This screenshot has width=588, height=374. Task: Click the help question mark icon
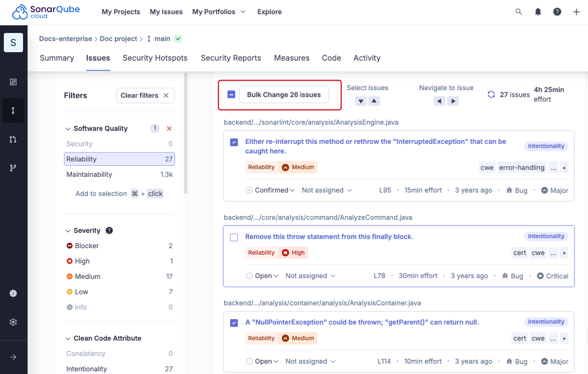557,12
